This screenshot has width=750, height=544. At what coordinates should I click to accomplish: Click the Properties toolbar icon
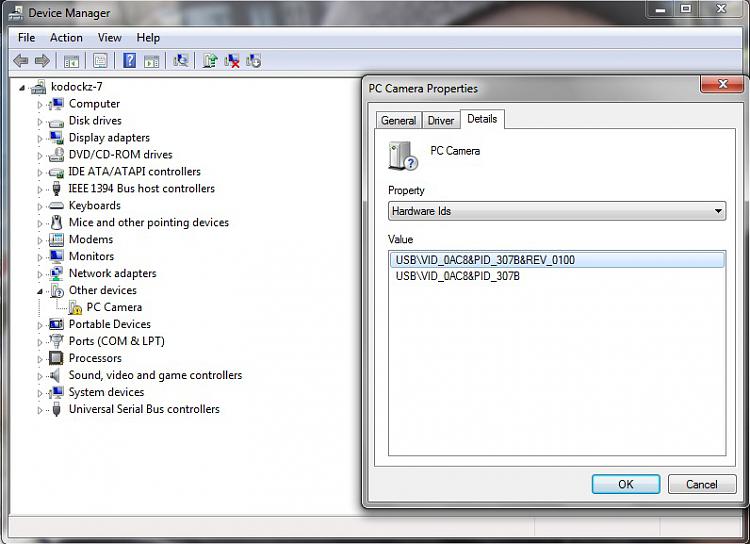pyautogui.click(x=100, y=61)
